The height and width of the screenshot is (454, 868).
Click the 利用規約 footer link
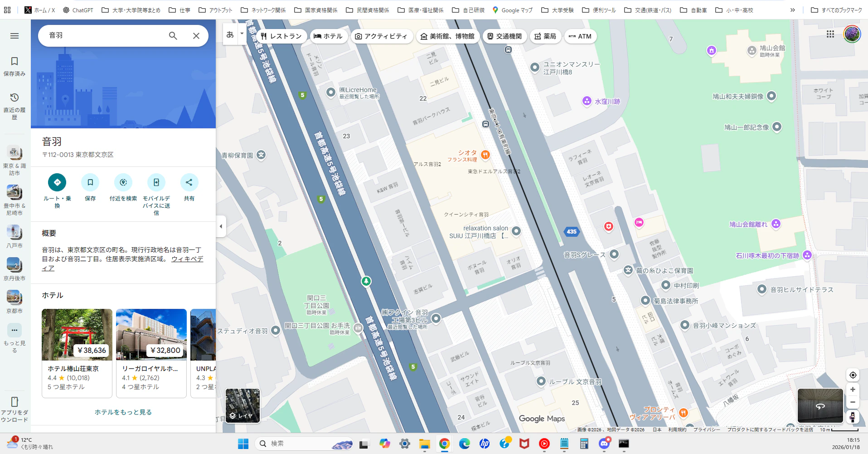coord(677,430)
